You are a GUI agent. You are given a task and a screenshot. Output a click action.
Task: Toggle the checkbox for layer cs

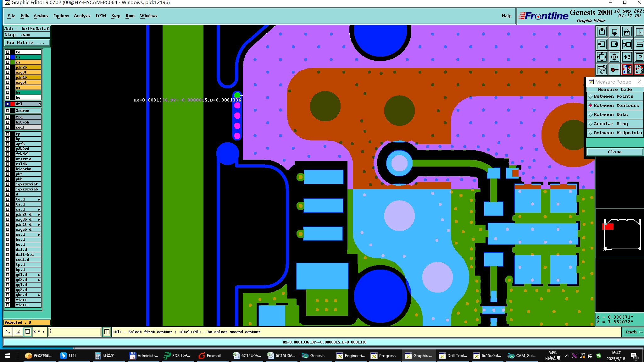(x=8, y=62)
